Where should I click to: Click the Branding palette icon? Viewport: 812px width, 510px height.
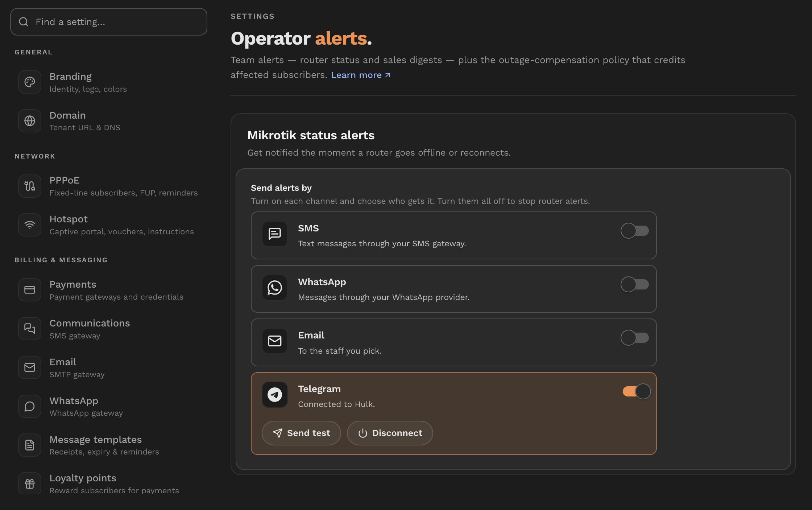tap(30, 82)
